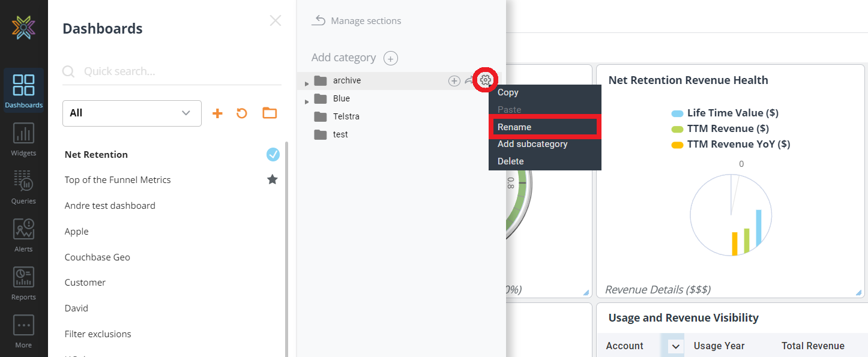868x357 pixels.
Task: Click the Quick search input field
Action: click(180, 71)
